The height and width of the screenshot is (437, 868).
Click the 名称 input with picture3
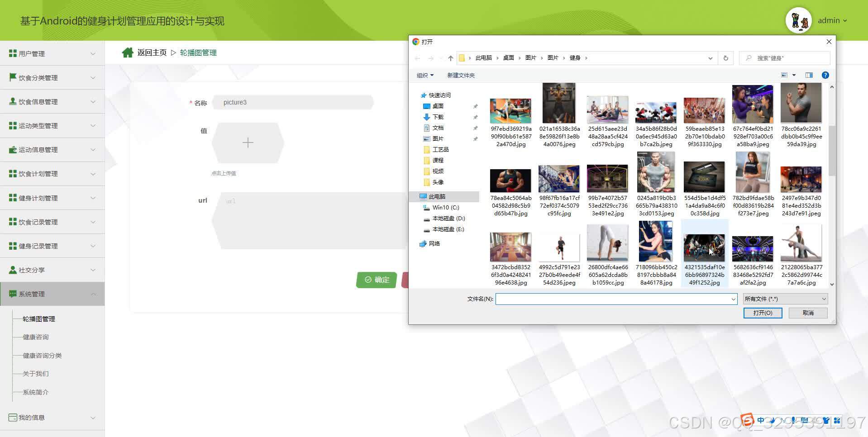click(x=293, y=102)
